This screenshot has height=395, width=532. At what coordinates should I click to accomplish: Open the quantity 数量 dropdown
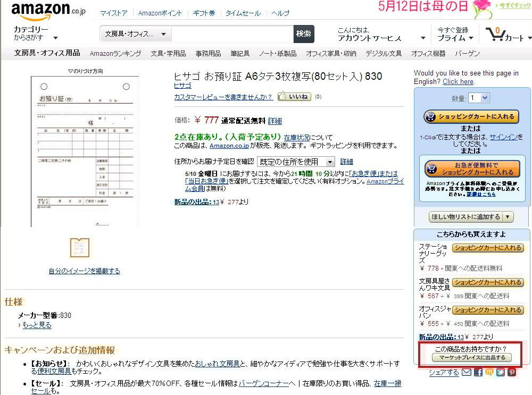coord(478,98)
